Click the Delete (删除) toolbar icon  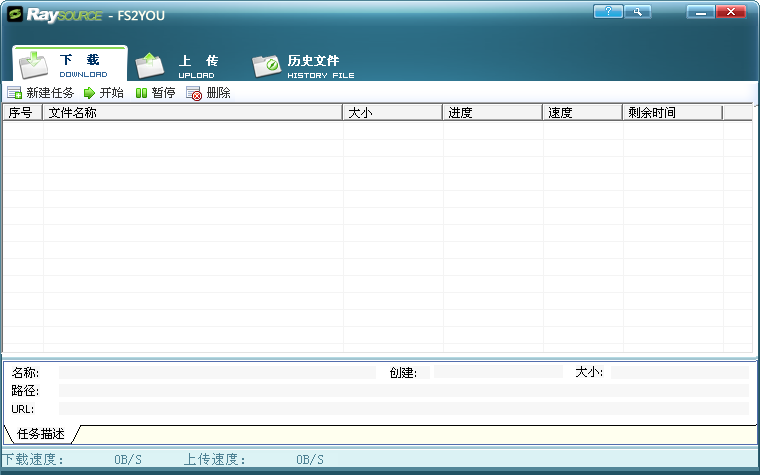[x=194, y=93]
